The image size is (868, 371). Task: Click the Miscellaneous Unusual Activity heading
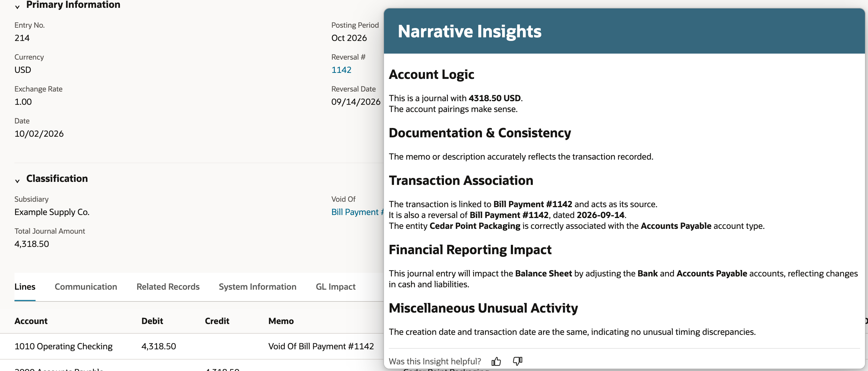tap(483, 308)
